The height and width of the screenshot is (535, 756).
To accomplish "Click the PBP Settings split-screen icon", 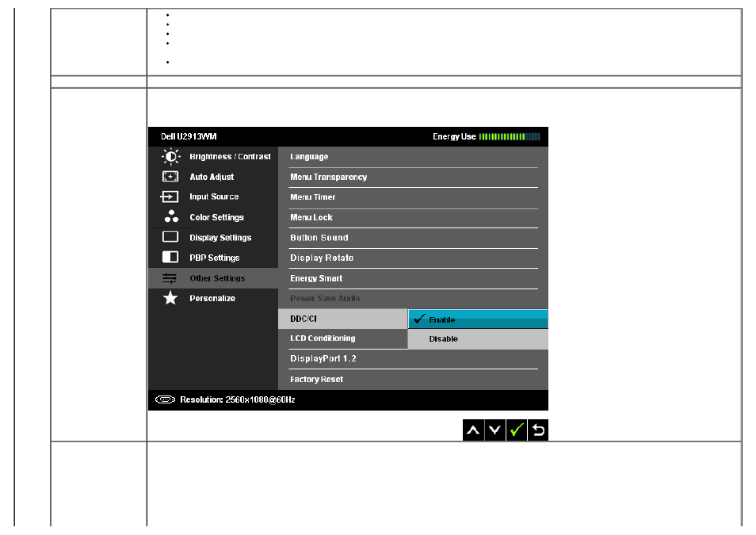I will coord(170,257).
